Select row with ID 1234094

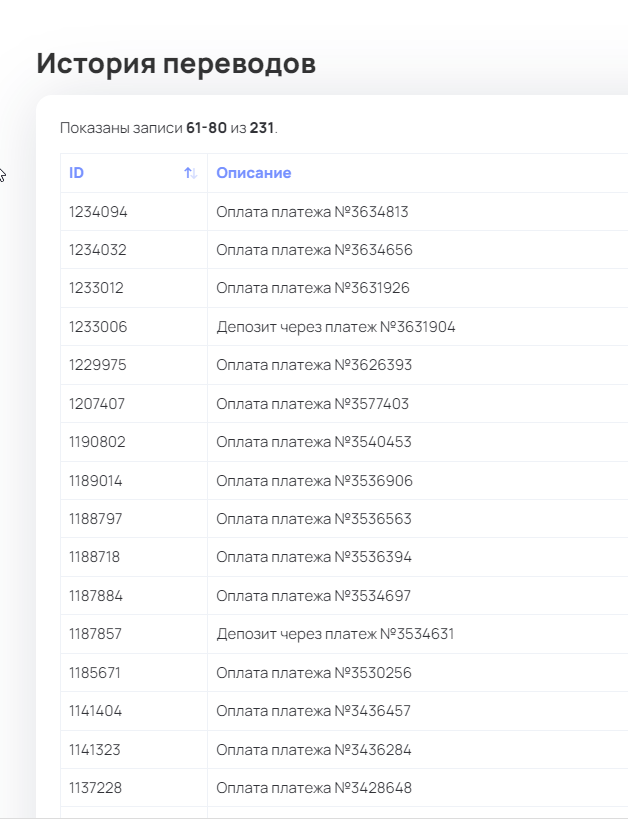coord(98,212)
